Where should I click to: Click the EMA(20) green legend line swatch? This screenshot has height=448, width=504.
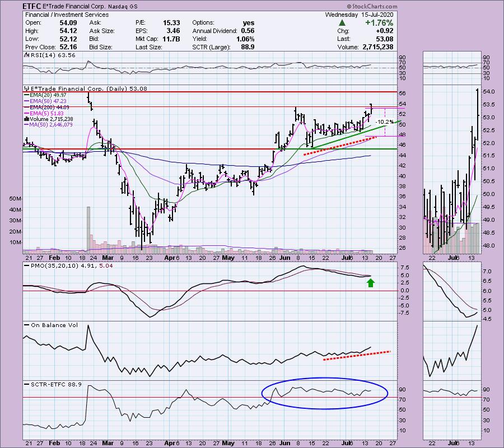point(26,95)
